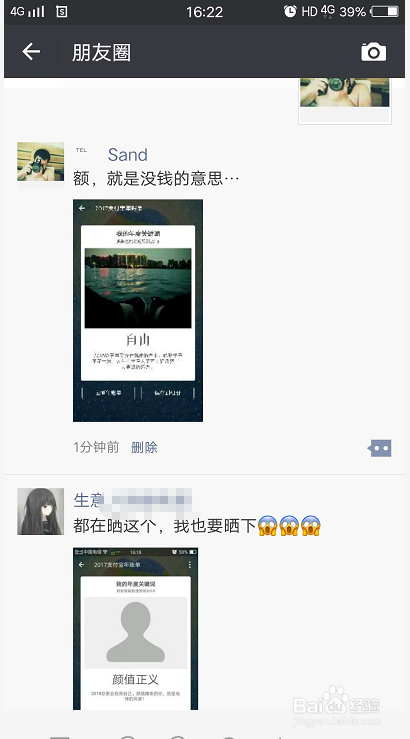Tap Sand's profile avatar
The image size is (410, 739).
coord(41,162)
